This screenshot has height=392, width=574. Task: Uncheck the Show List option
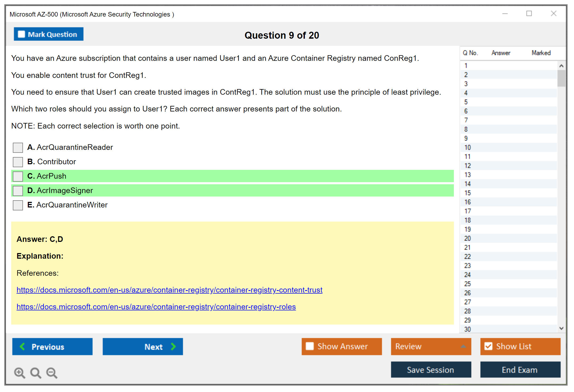click(x=488, y=346)
